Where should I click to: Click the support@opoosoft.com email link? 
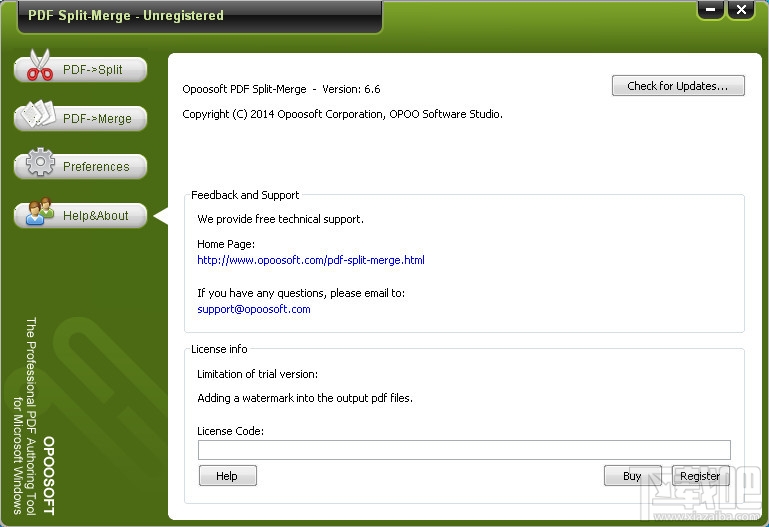pyautogui.click(x=254, y=309)
